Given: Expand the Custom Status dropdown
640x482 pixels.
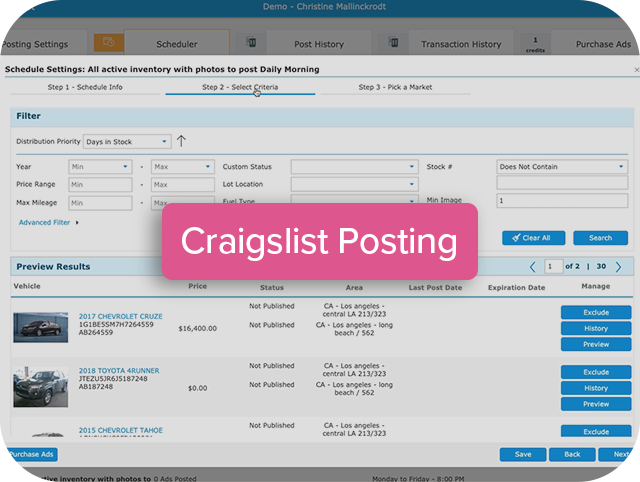Looking at the screenshot, I should click(x=354, y=167).
